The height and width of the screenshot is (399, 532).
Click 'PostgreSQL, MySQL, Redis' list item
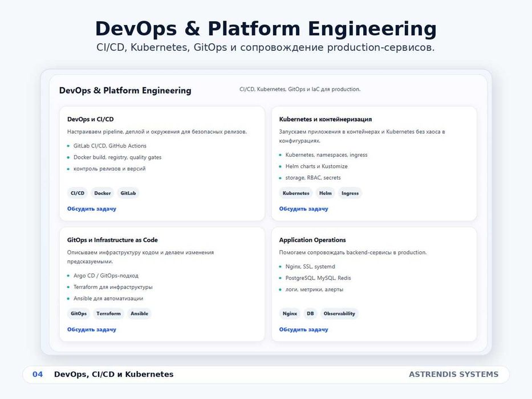click(x=318, y=278)
